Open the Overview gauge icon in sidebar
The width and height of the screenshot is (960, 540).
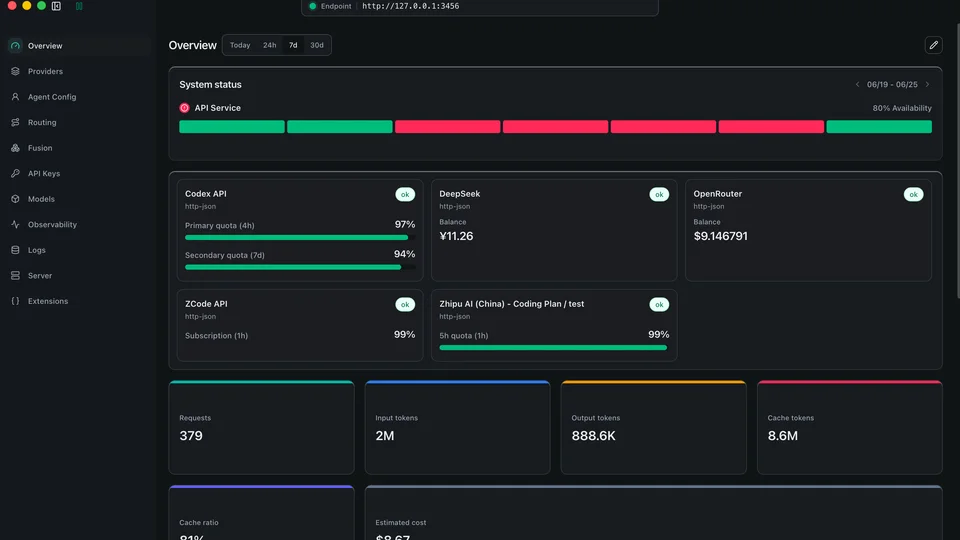pos(15,46)
